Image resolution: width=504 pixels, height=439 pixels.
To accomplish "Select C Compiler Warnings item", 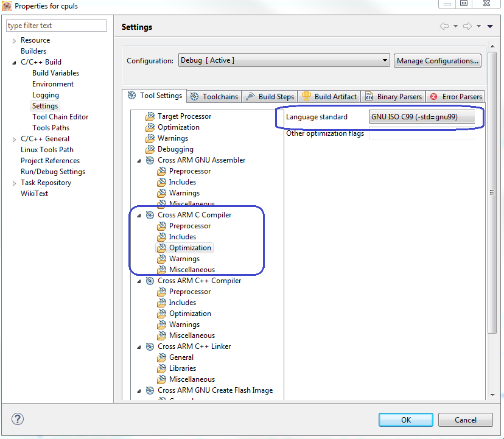I will (x=184, y=259).
